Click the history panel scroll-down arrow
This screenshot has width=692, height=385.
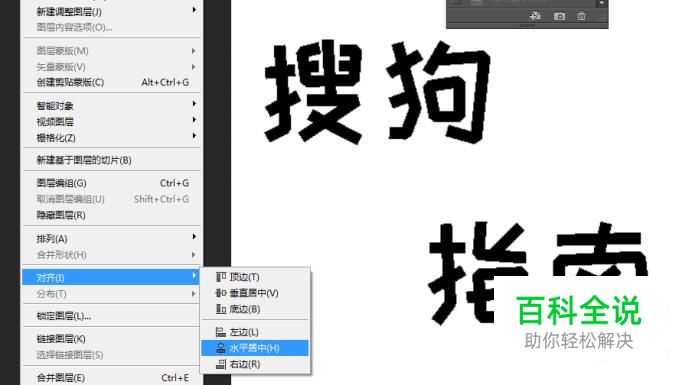pyautogui.click(x=602, y=4)
